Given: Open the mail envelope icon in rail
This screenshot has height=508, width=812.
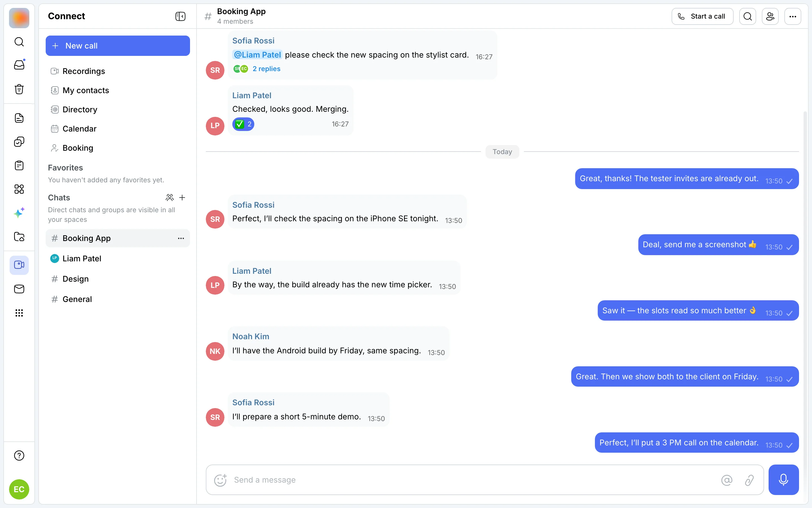Looking at the screenshot, I should pos(19,289).
